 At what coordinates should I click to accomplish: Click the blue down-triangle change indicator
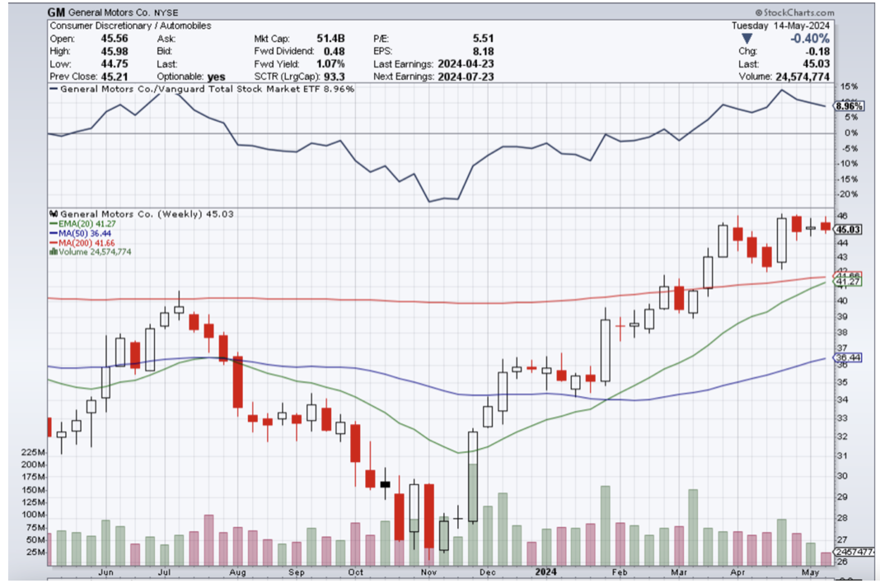(747, 38)
